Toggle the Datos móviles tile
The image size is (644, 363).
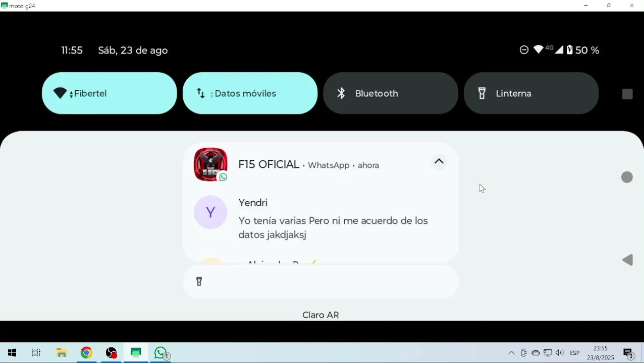coord(250,93)
